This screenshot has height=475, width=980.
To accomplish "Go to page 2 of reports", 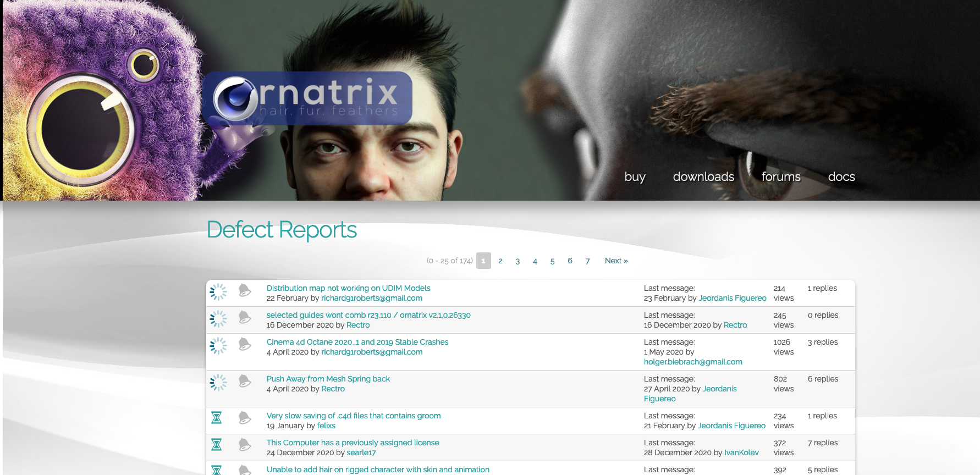I will (500, 261).
